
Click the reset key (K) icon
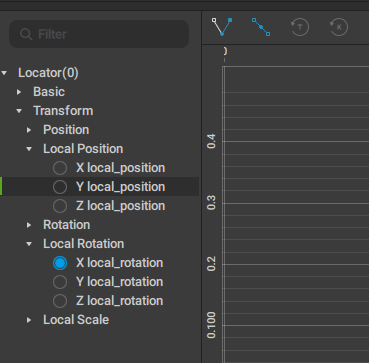click(339, 27)
